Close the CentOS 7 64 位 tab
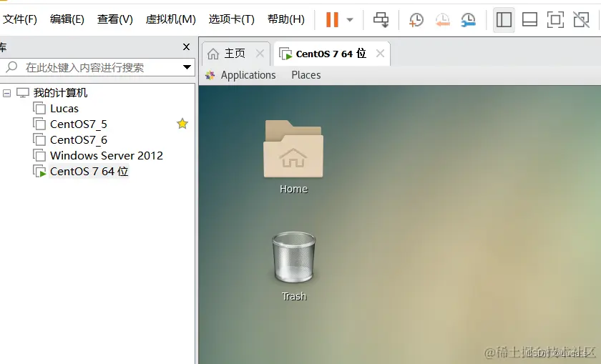The width and height of the screenshot is (601, 364). [x=380, y=53]
